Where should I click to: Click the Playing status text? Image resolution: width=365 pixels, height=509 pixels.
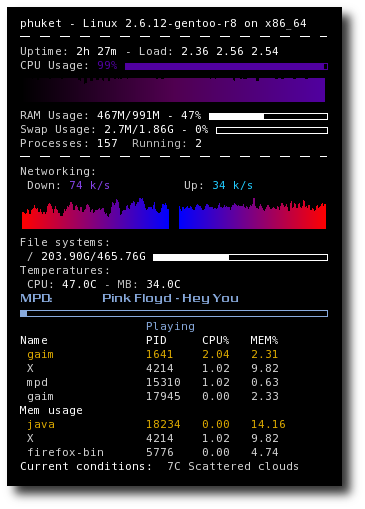click(x=170, y=326)
